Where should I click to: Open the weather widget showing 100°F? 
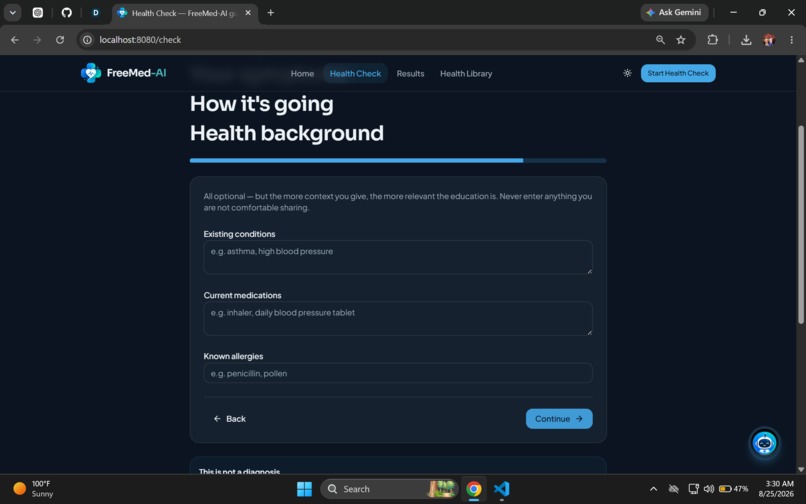(33, 489)
